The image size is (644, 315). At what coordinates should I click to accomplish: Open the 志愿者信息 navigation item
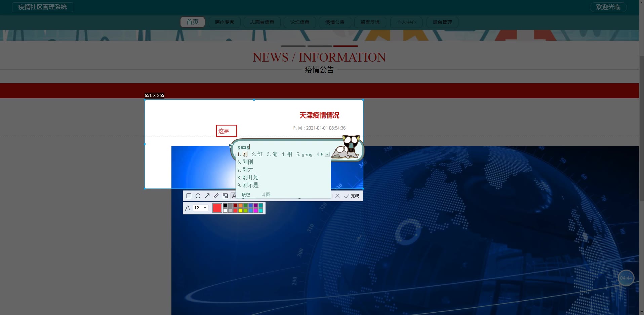(x=262, y=22)
